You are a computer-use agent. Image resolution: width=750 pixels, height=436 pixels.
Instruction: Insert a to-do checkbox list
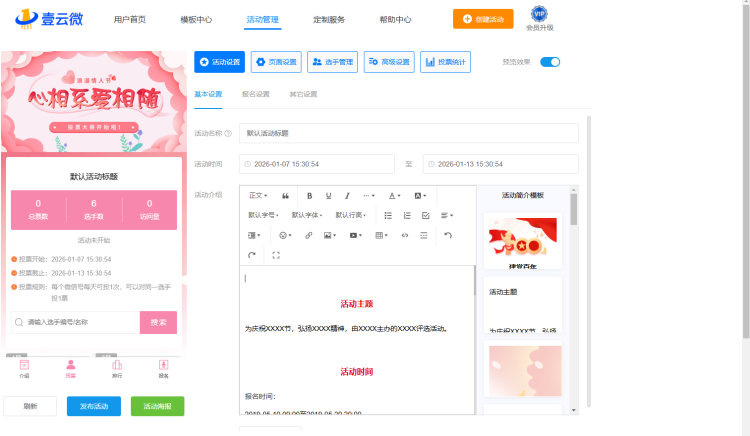426,215
